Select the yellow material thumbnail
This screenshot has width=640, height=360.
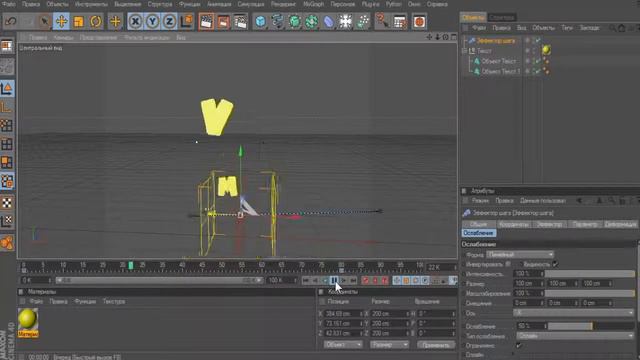click(28, 319)
